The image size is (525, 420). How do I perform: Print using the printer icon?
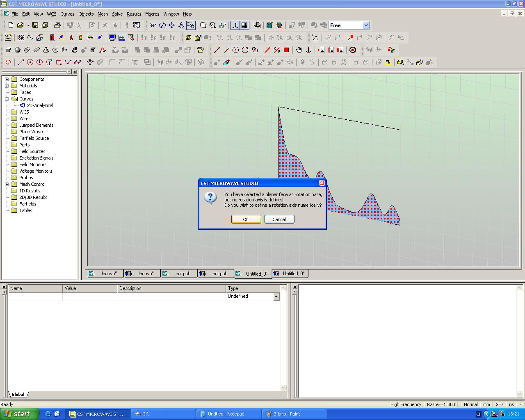(57, 25)
